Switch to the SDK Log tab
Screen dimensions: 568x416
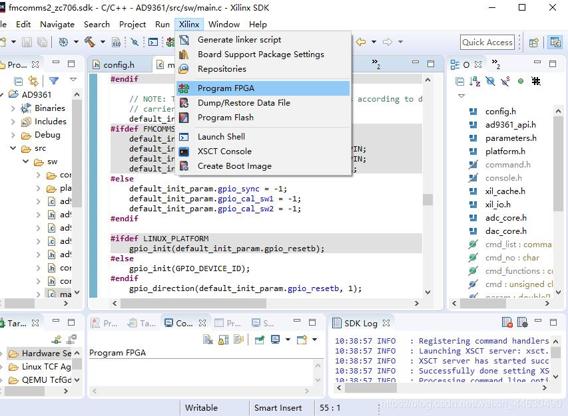(x=361, y=323)
